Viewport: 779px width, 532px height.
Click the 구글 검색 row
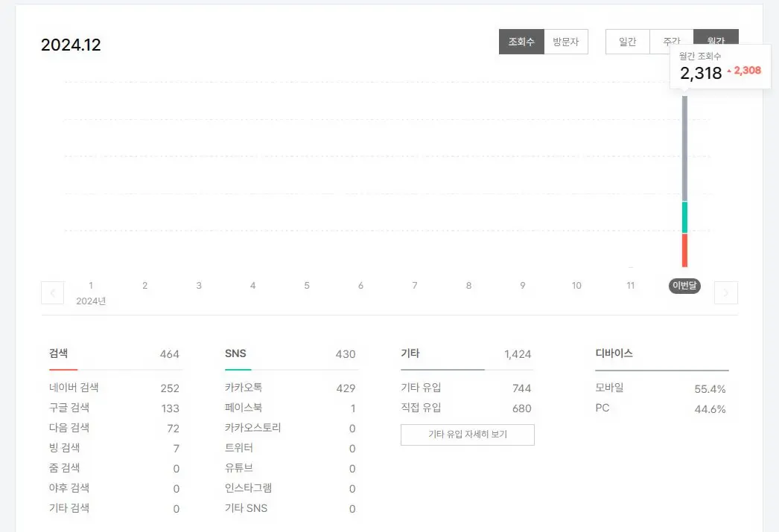pyautogui.click(x=69, y=408)
